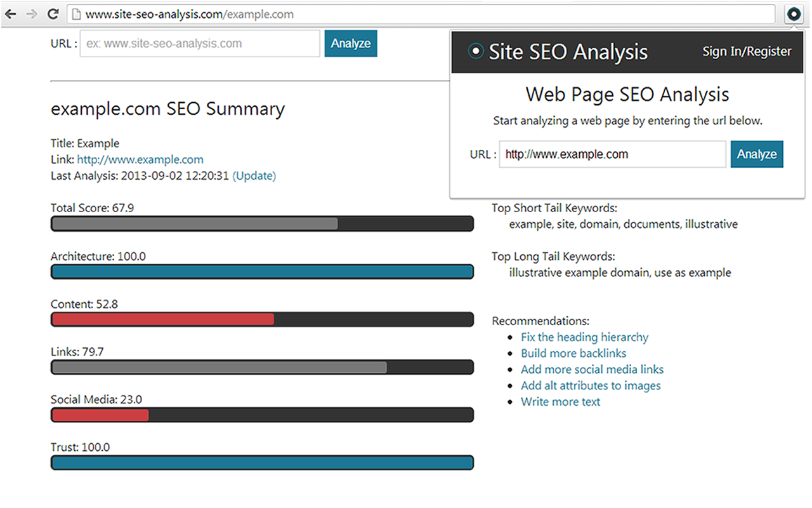Open 'Add more social media links' recommendation
Viewport: 812px width, 508px height.
tap(592, 370)
